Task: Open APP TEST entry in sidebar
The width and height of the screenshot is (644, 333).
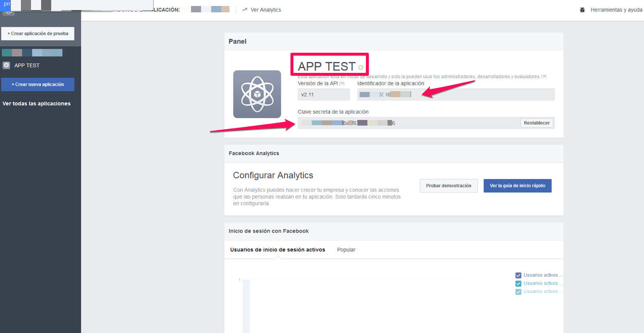Action: pos(27,65)
